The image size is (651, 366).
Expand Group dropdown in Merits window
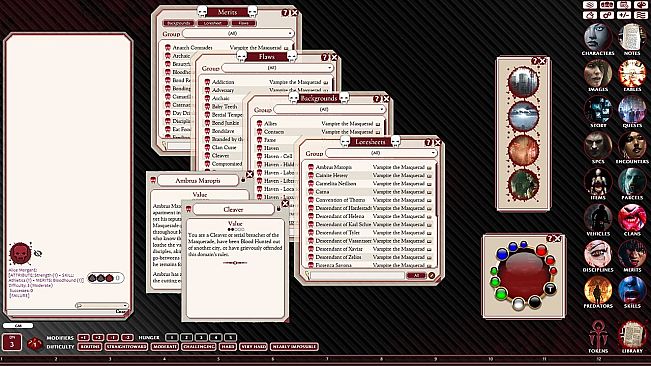click(x=238, y=33)
